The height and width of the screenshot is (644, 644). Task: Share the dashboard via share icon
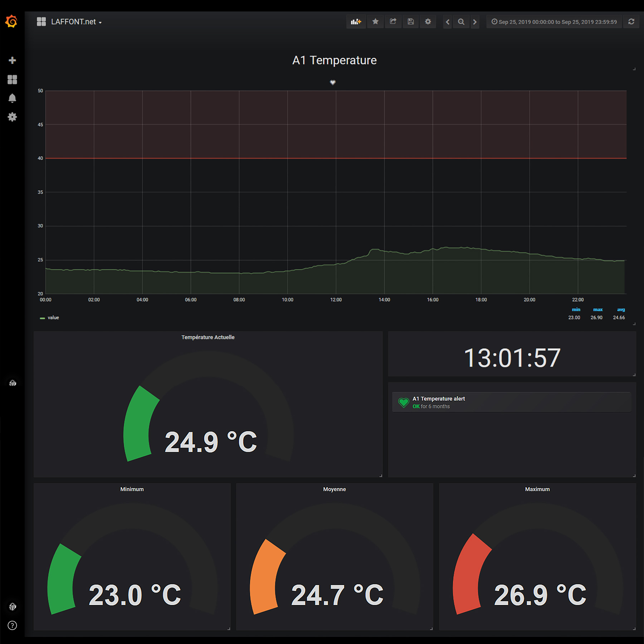393,22
